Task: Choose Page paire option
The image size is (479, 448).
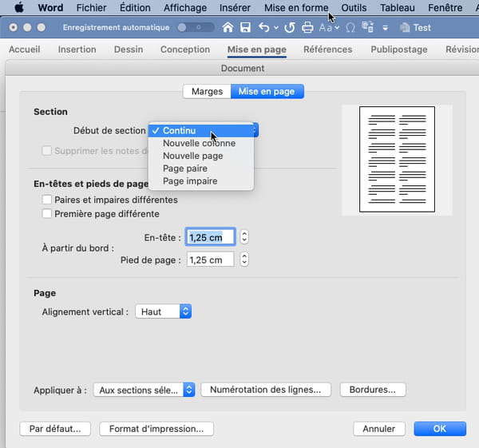Action: pos(201,168)
